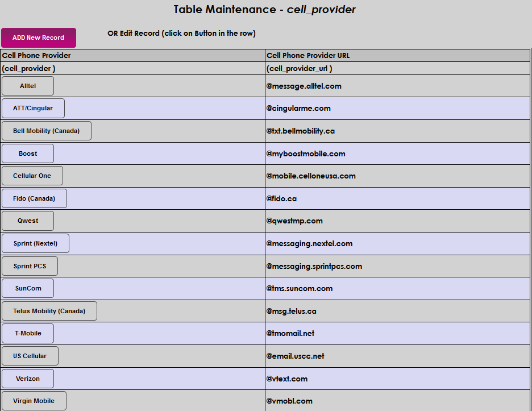This screenshot has width=532, height=411.
Task: Open the Telus Mobility (Canada) record
Action: click(49, 311)
